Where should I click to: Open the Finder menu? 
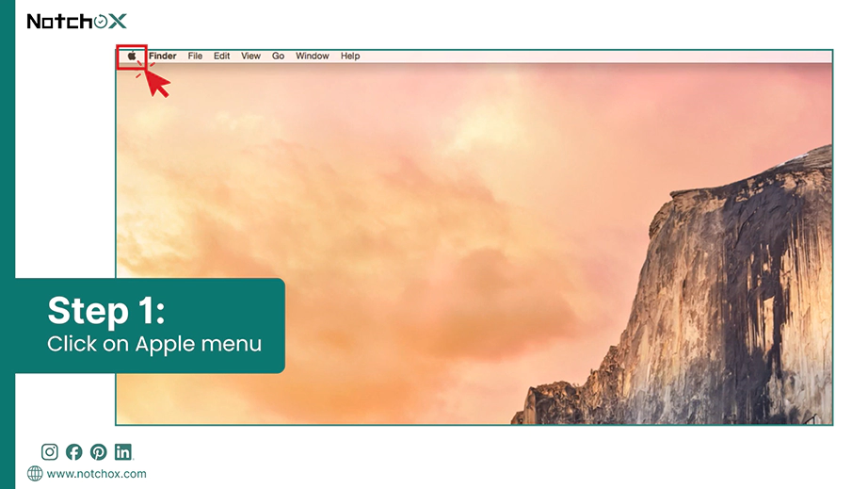pos(162,56)
